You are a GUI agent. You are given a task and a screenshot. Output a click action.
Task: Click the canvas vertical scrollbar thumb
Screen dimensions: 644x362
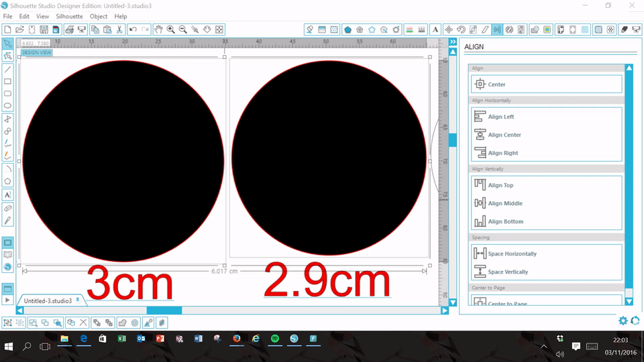(453, 140)
